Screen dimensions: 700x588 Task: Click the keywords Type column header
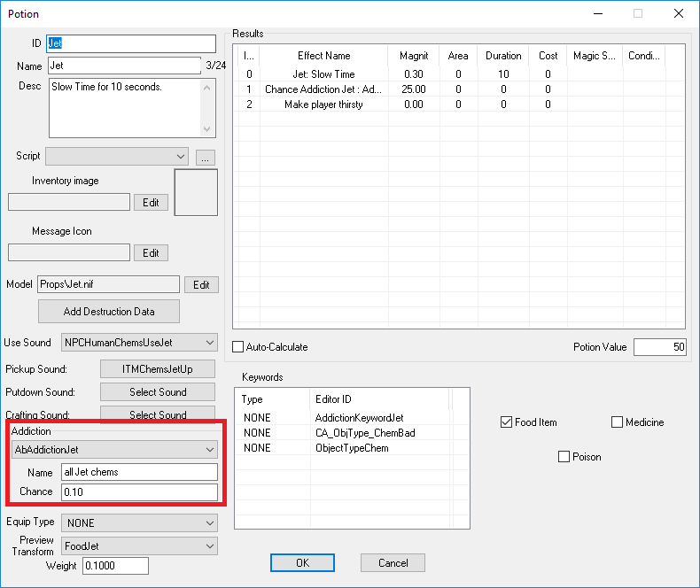pyautogui.click(x=272, y=399)
